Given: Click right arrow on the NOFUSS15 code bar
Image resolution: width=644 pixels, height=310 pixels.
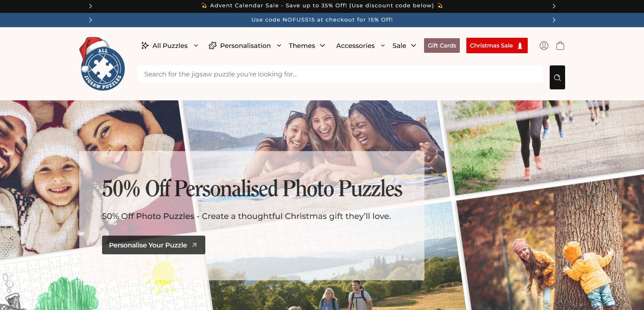Looking at the screenshot, I should click(554, 20).
